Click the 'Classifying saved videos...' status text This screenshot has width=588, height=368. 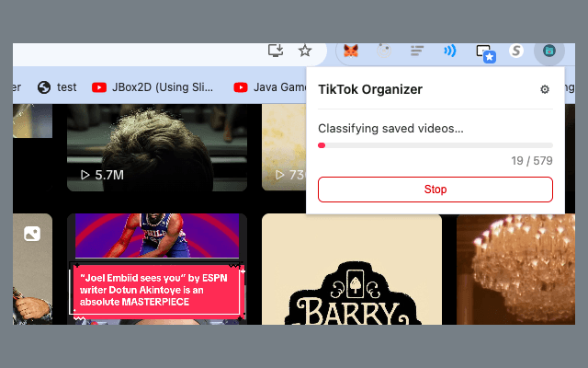point(390,129)
